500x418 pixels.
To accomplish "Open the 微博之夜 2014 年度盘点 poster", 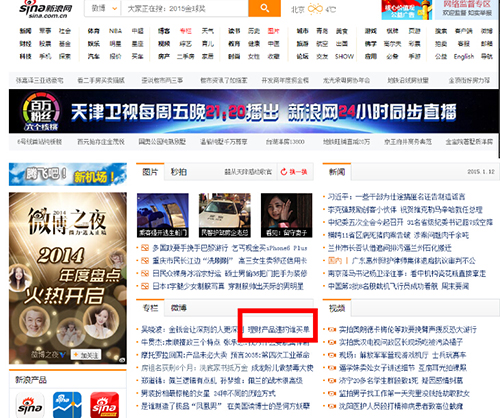I will pyautogui.click(x=68, y=278).
